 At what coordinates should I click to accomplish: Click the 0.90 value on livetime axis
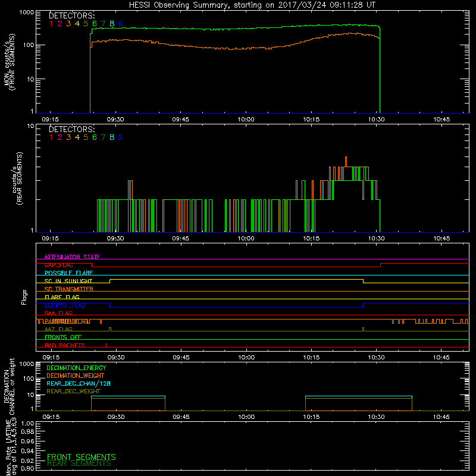pos(27,468)
